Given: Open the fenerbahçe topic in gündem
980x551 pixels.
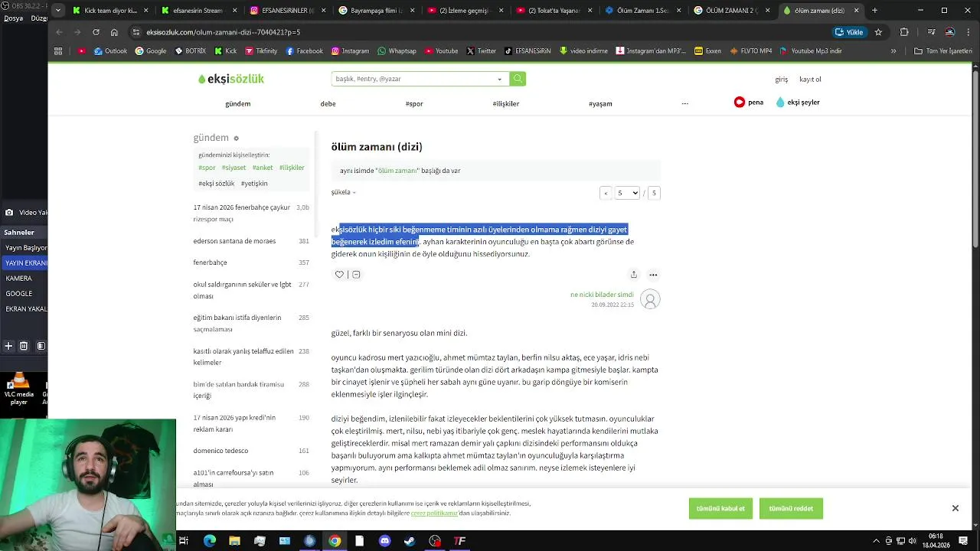Looking at the screenshot, I should pyautogui.click(x=210, y=262).
